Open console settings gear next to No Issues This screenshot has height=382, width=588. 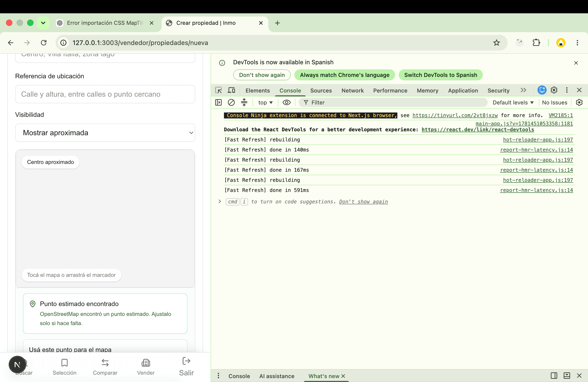[x=579, y=102]
